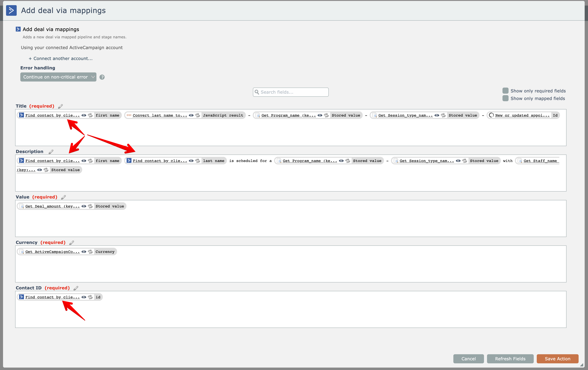Click the Search fields input box
Screen dimensions: 588x370
pos(291,92)
